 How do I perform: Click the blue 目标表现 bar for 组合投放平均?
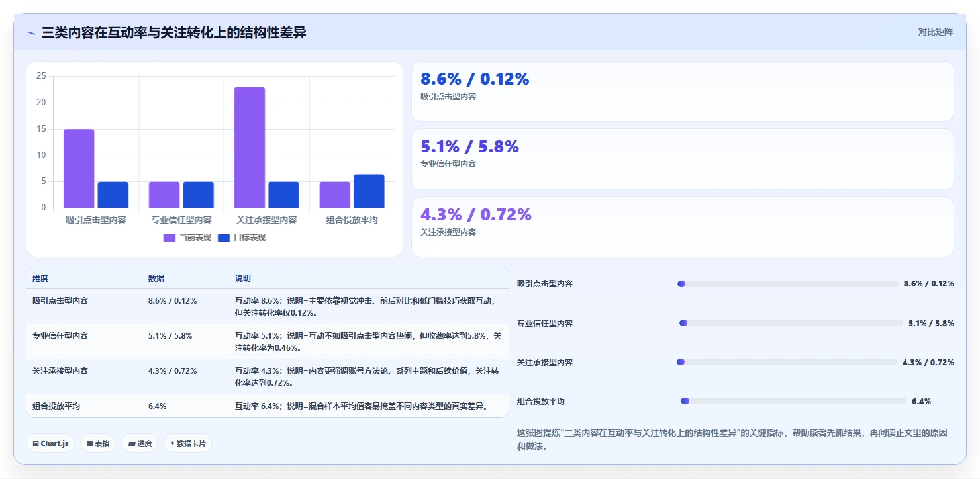click(x=369, y=191)
